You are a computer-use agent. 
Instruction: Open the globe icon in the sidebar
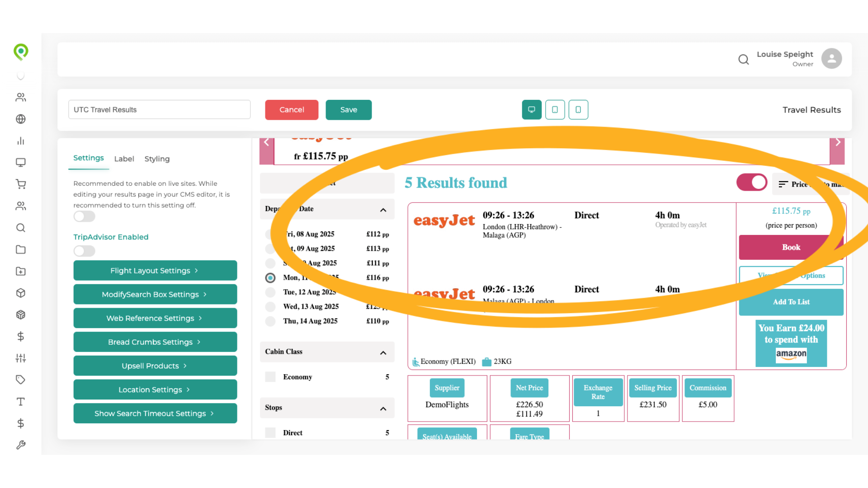[x=21, y=119]
